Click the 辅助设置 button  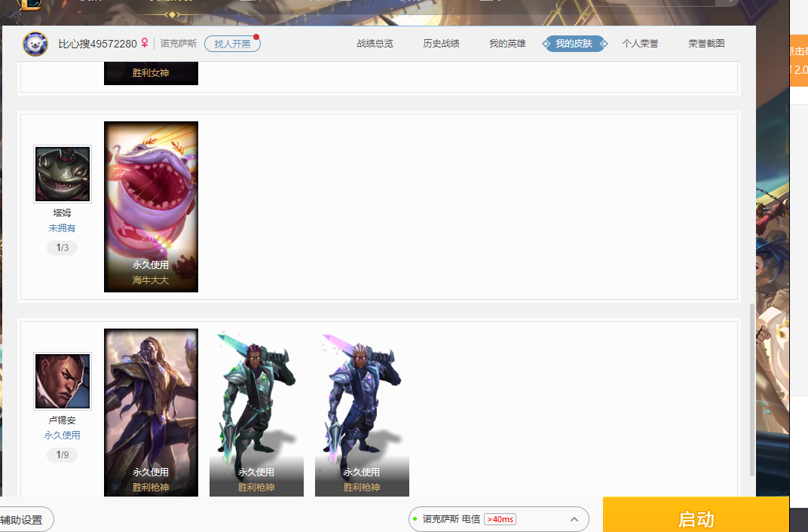point(23,520)
